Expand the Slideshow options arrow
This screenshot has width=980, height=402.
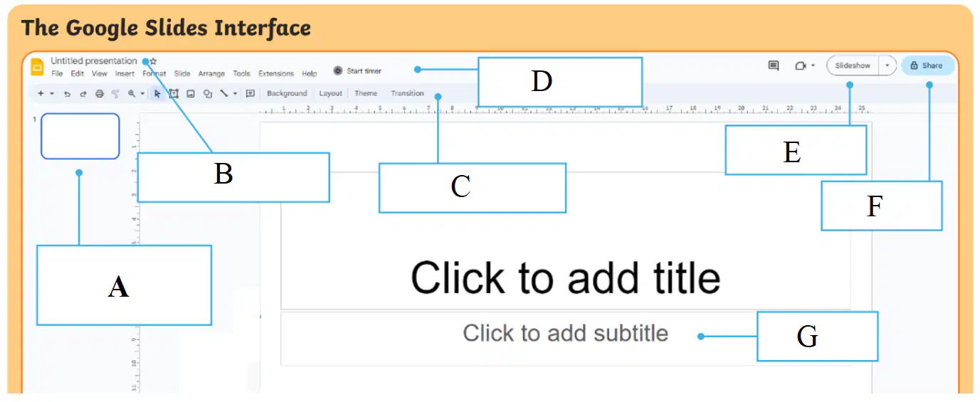coord(887,65)
